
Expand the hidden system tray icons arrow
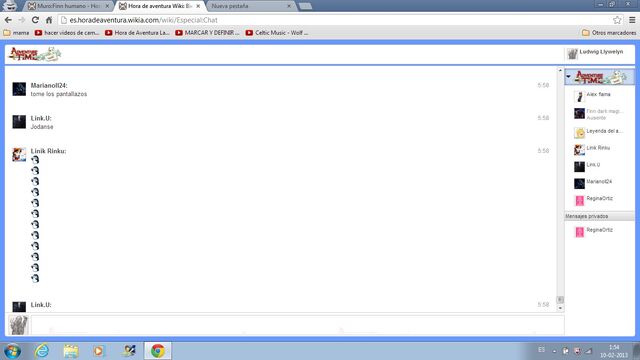click(554, 351)
